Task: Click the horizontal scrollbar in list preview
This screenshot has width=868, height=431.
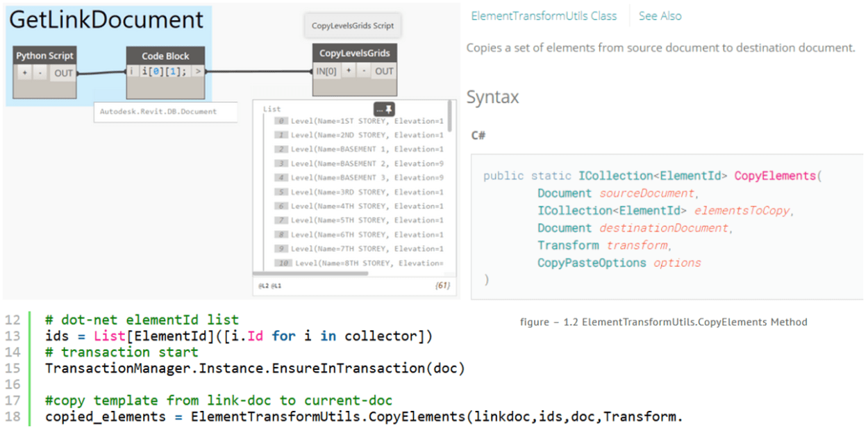Action: [312, 274]
